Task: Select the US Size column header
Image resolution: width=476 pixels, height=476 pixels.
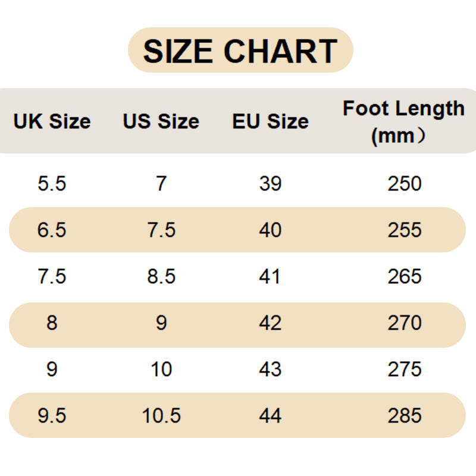Action: click(161, 121)
